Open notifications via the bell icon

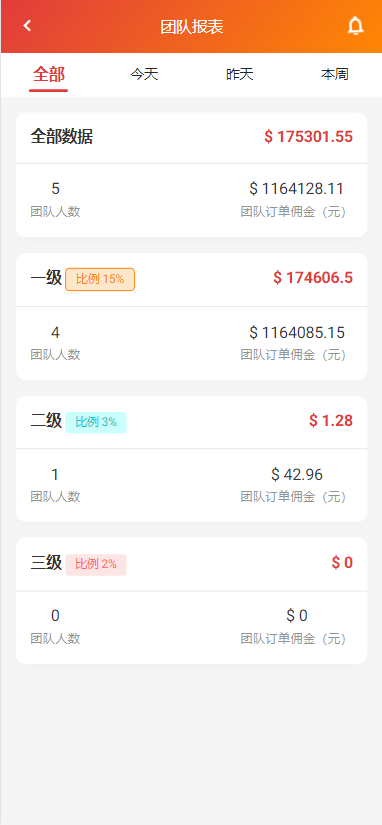point(356,26)
